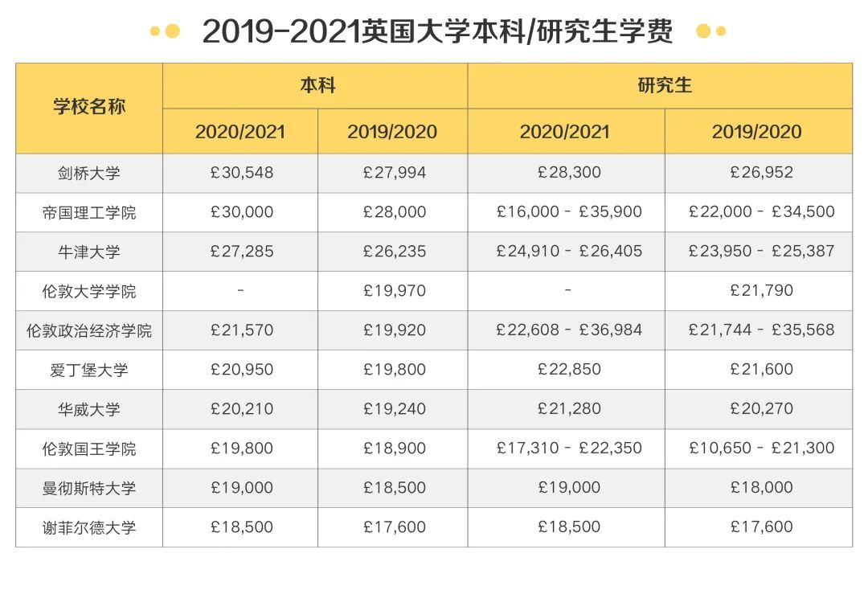Click the 伦敦大学学院 name cell
This screenshot has height=594, width=868.
[x=89, y=291]
